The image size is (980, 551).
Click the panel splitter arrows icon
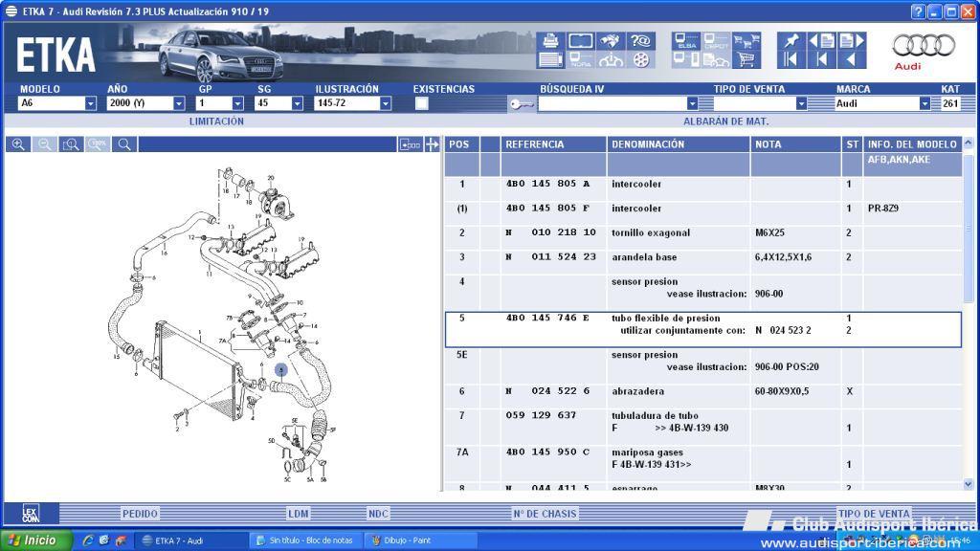[432, 144]
